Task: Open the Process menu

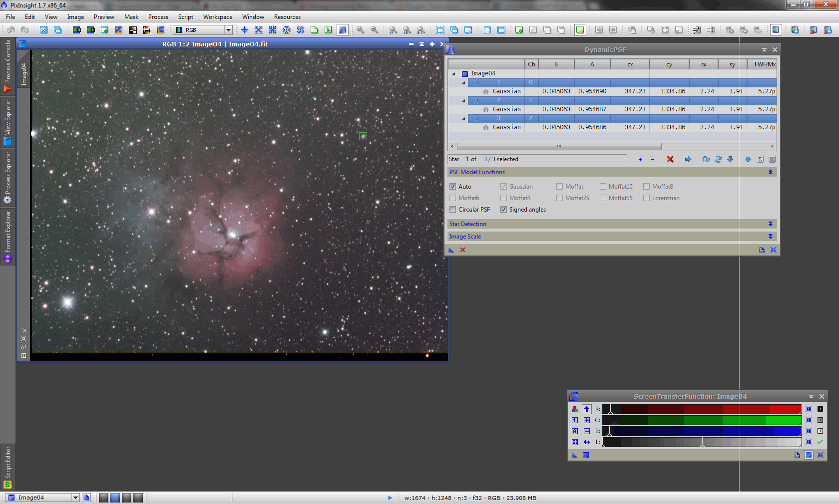Action: coord(158,17)
